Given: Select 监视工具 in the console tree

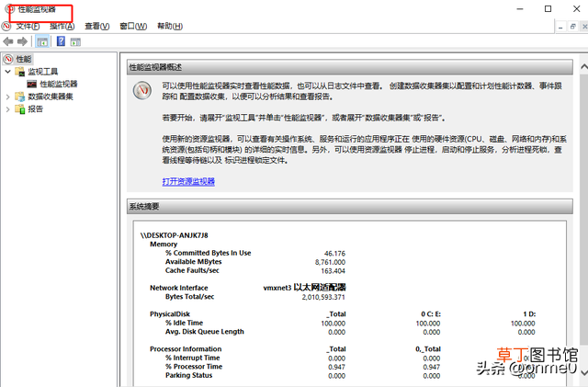Looking at the screenshot, I should [43, 72].
